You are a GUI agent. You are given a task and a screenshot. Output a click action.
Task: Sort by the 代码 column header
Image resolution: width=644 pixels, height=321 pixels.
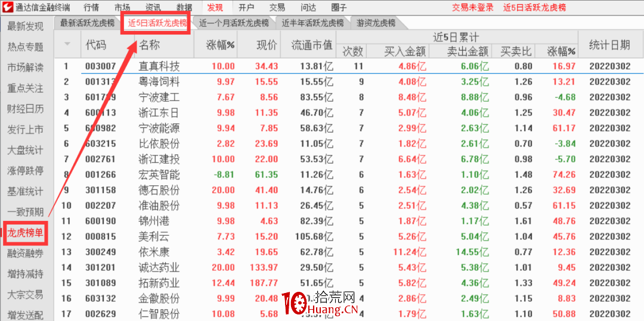pos(95,44)
